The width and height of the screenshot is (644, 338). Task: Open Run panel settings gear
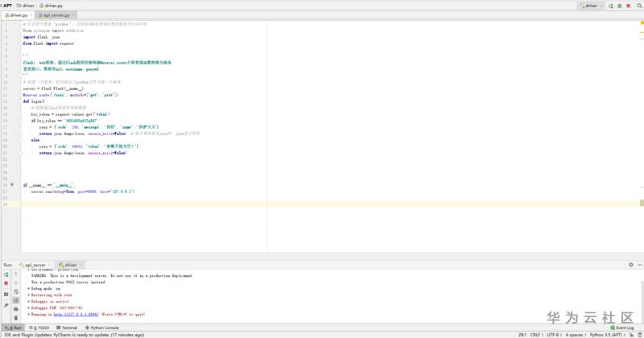pos(631,265)
